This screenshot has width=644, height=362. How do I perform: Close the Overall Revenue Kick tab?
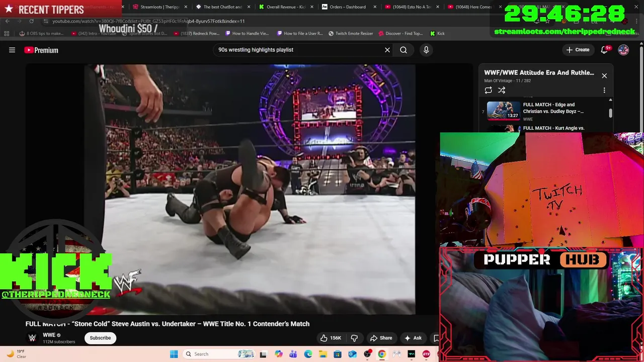tap(312, 7)
